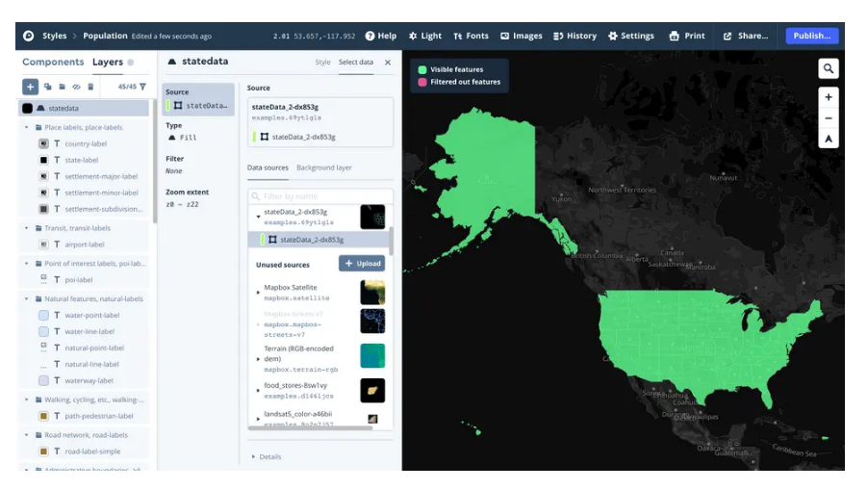Reset map bearing north arrow

829,139
